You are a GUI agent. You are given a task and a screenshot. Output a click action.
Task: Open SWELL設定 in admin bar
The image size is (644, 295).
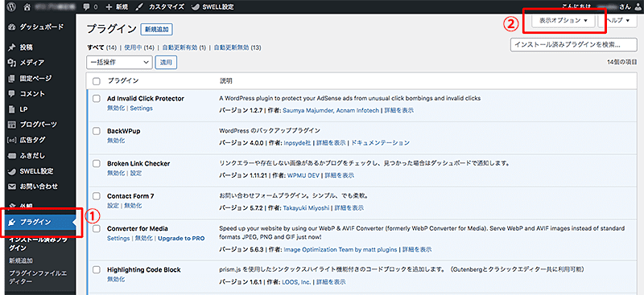click(213, 7)
